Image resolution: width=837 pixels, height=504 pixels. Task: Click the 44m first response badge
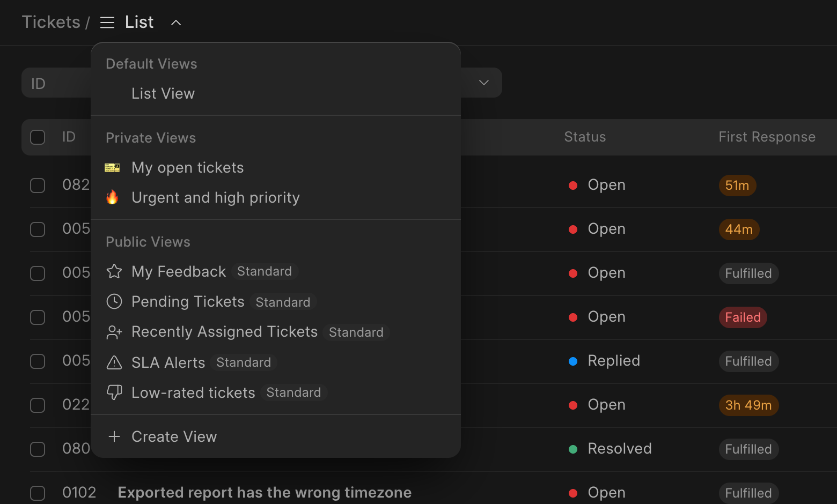[739, 229]
